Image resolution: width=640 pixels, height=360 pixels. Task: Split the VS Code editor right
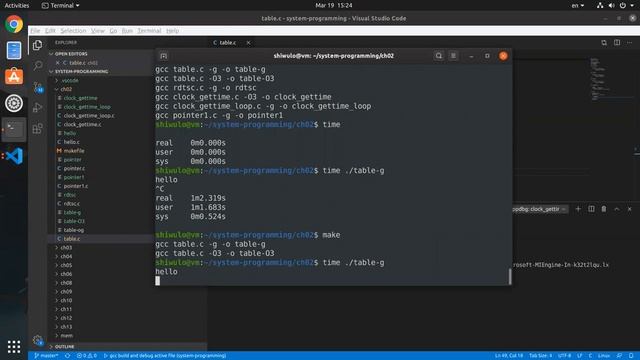[x=617, y=42]
